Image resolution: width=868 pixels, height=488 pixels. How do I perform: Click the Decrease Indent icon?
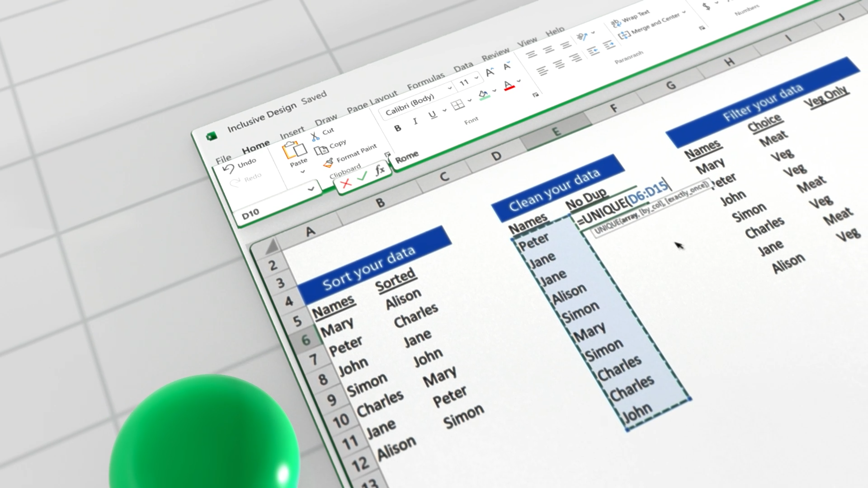pos(593,51)
